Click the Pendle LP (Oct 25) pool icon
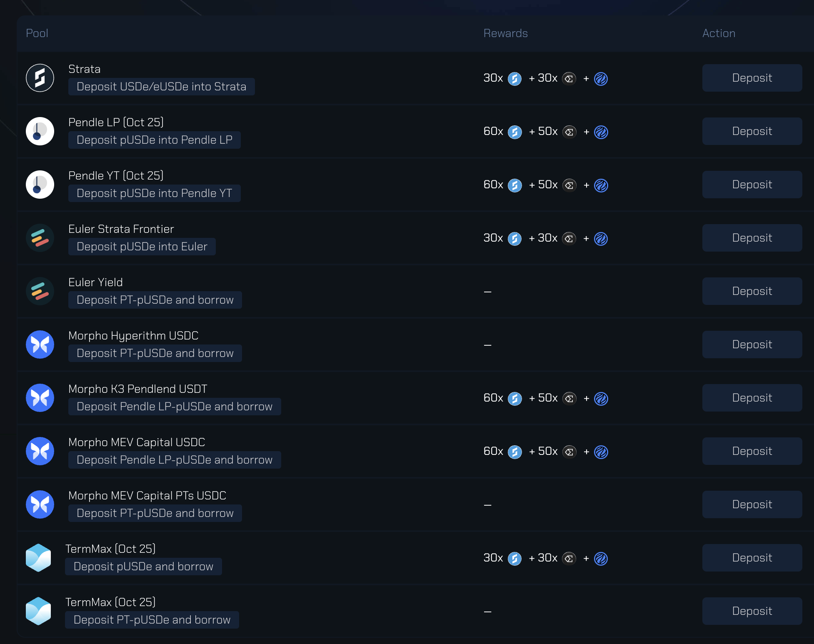 (40, 131)
